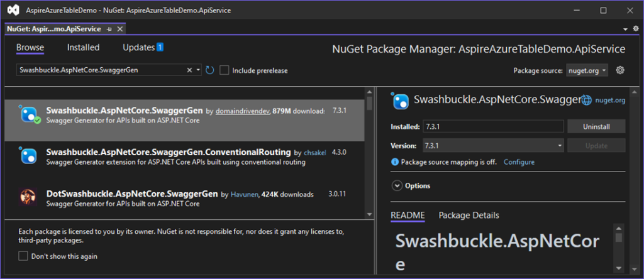The height and width of the screenshot is (279, 644).
Task: Open domaindrivendev author link
Action: 241,111
